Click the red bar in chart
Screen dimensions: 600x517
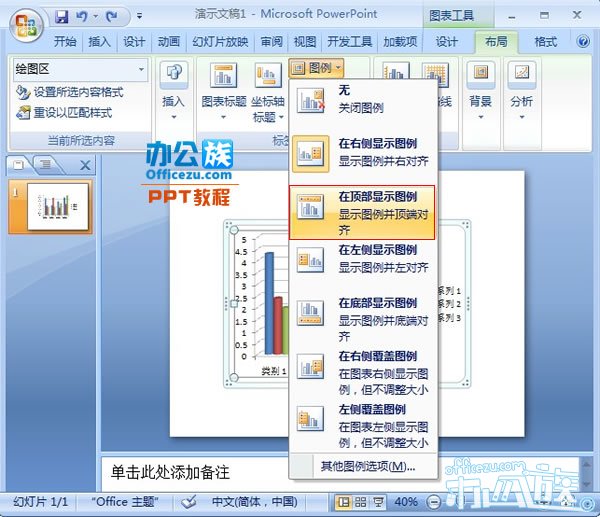[278, 325]
